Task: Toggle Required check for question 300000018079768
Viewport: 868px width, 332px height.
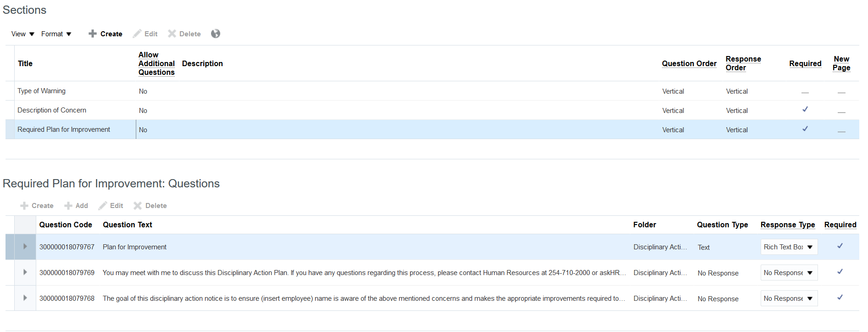Action: 840,298
